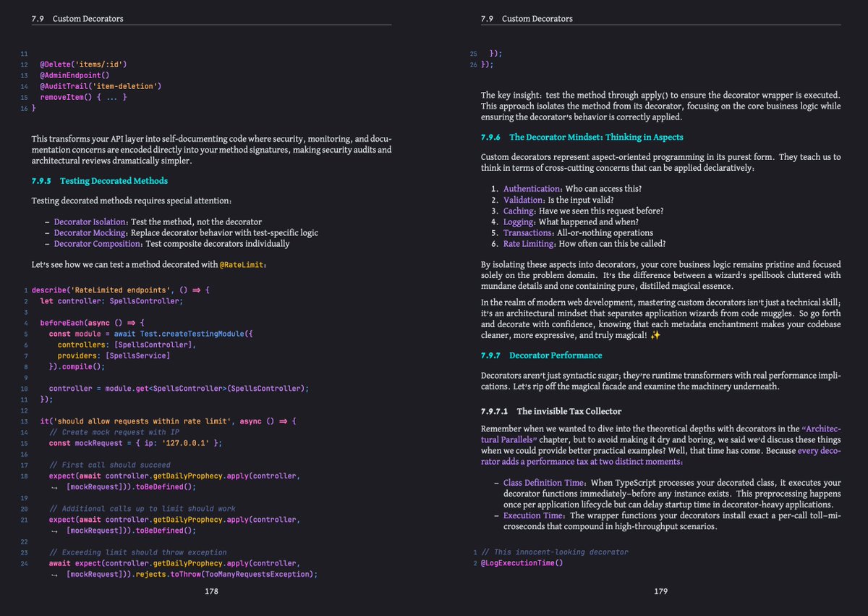The image size is (868, 616).
Task: Click page number 179
Action: [660, 591]
